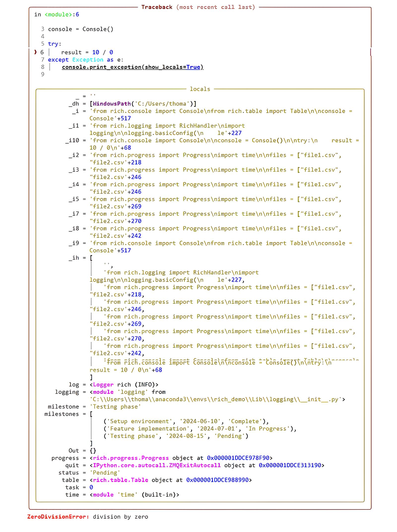Click the "_dh" variable name

point(74,104)
